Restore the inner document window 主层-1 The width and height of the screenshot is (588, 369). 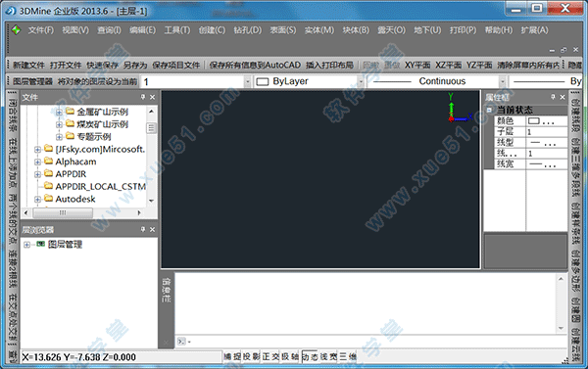pos(563,50)
